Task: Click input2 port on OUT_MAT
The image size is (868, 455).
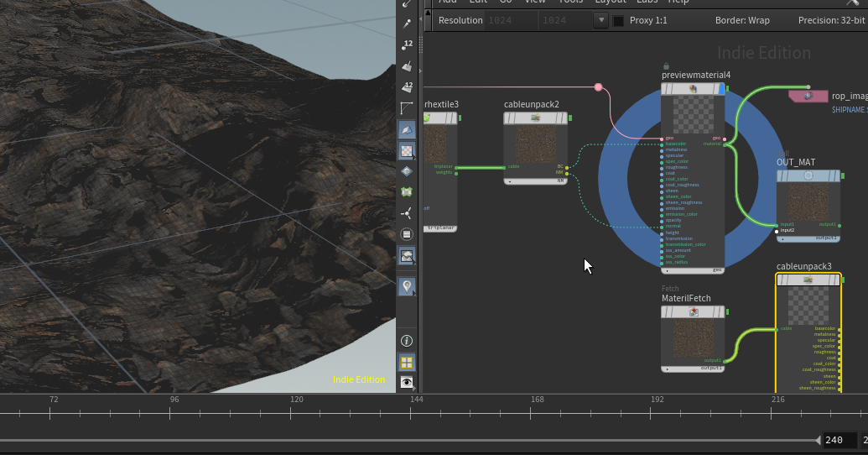Action: (777, 231)
